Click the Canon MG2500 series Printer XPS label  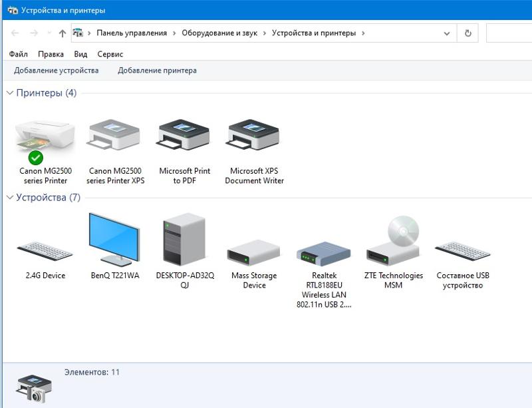click(115, 176)
